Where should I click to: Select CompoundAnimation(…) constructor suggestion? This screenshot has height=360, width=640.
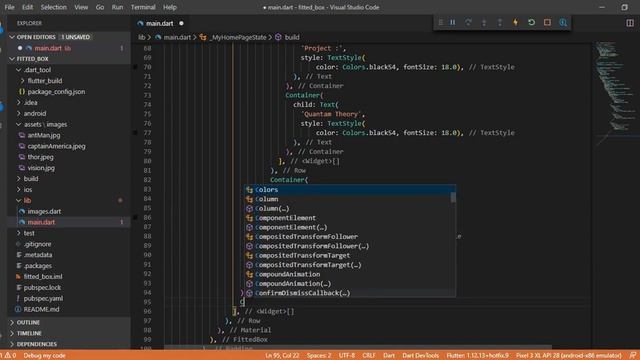point(350,284)
